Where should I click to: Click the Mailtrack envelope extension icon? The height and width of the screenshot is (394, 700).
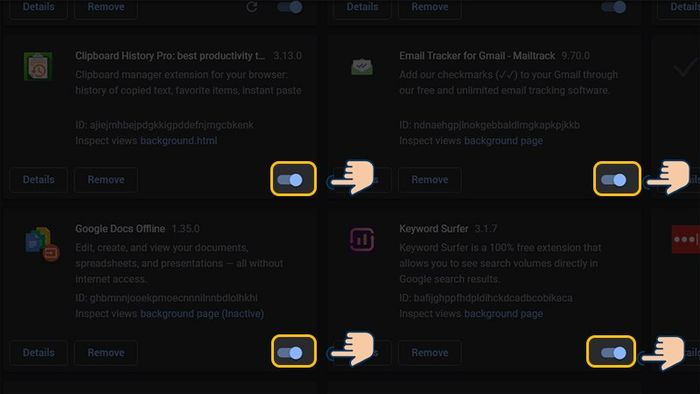(362, 67)
